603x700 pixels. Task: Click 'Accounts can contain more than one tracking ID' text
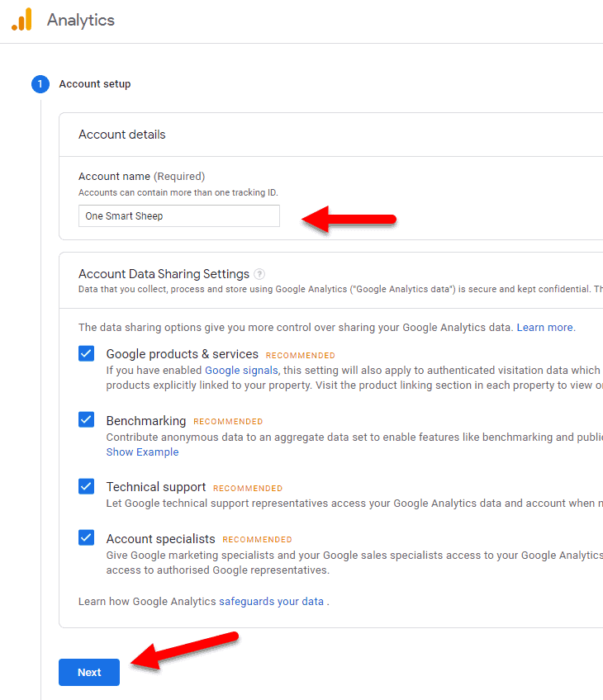178,192
